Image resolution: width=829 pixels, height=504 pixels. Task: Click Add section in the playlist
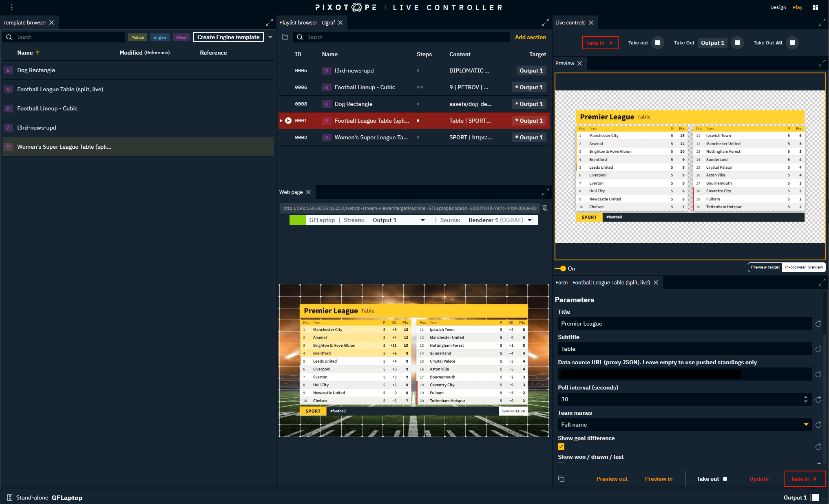click(x=530, y=37)
